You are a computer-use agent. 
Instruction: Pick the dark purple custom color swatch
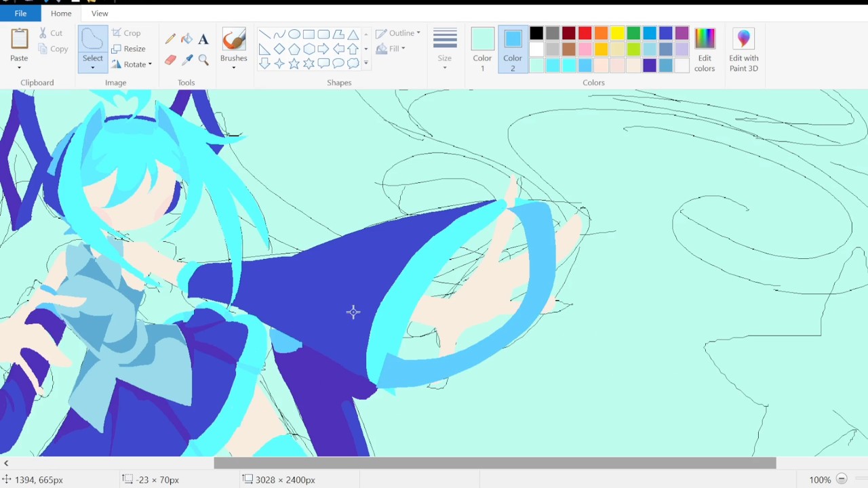(650, 65)
